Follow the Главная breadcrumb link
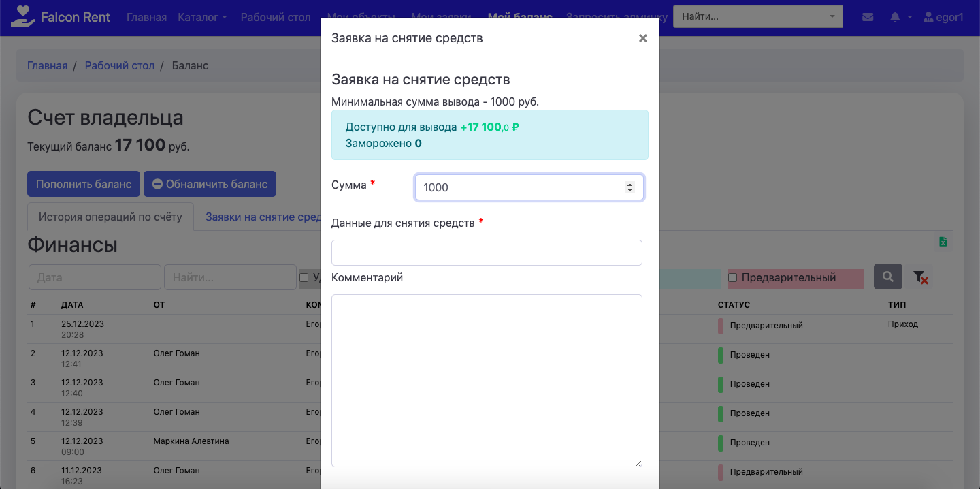980x489 pixels. coord(47,65)
